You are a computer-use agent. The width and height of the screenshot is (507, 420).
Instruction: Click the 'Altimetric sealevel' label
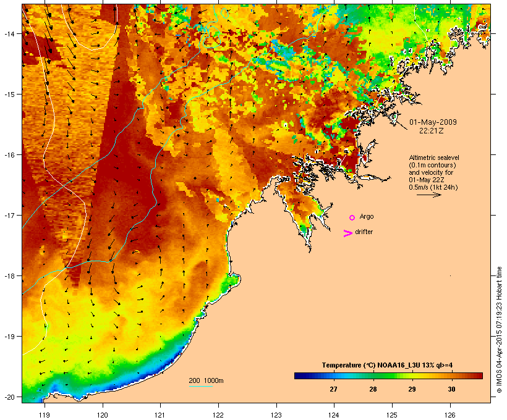coord(434,157)
